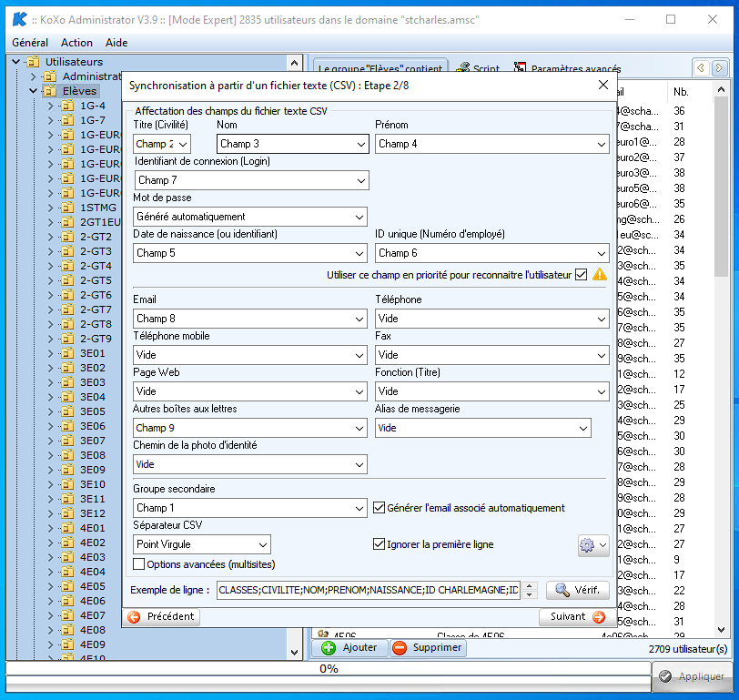Click the 1G-4 folder icon
Viewport: 739px width, 700px height.
click(68, 106)
